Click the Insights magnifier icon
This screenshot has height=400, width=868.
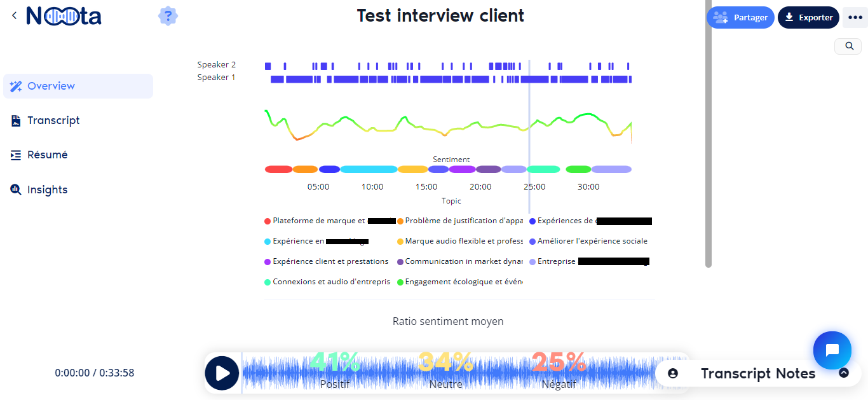(x=16, y=190)
